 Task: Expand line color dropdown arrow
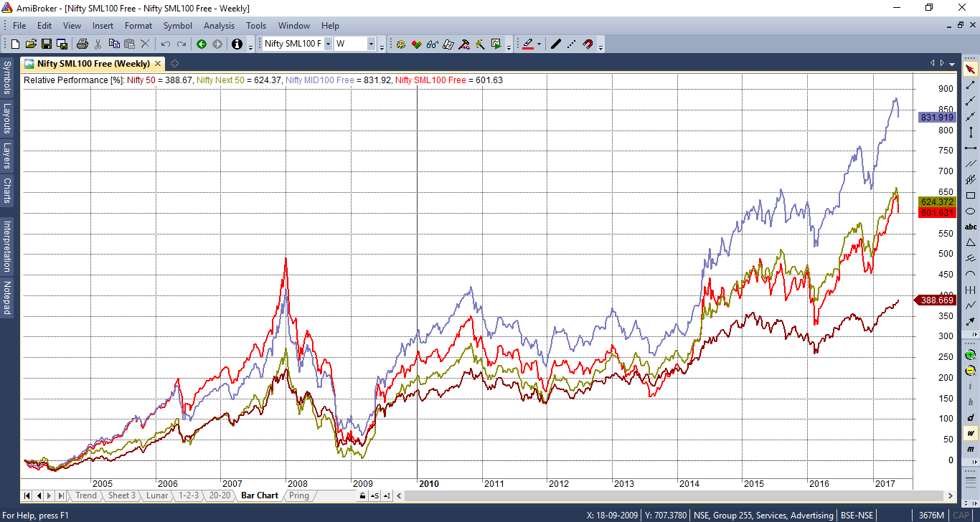point(539,44)
